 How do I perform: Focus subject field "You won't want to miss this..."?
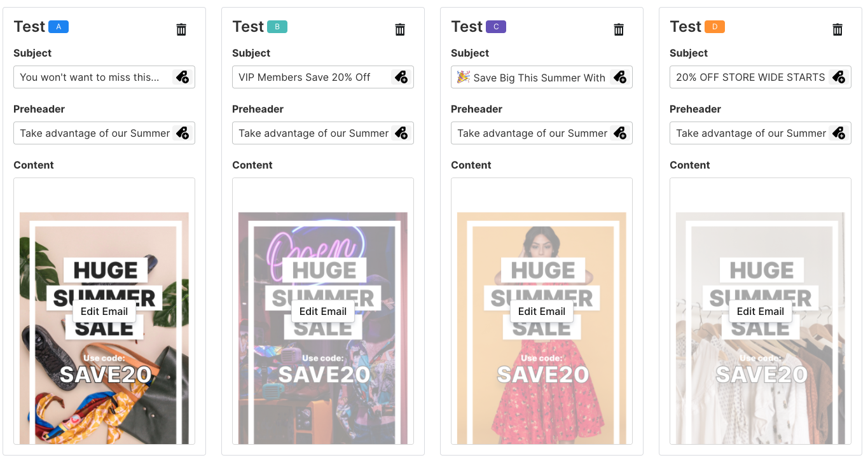tap(104, 77)
